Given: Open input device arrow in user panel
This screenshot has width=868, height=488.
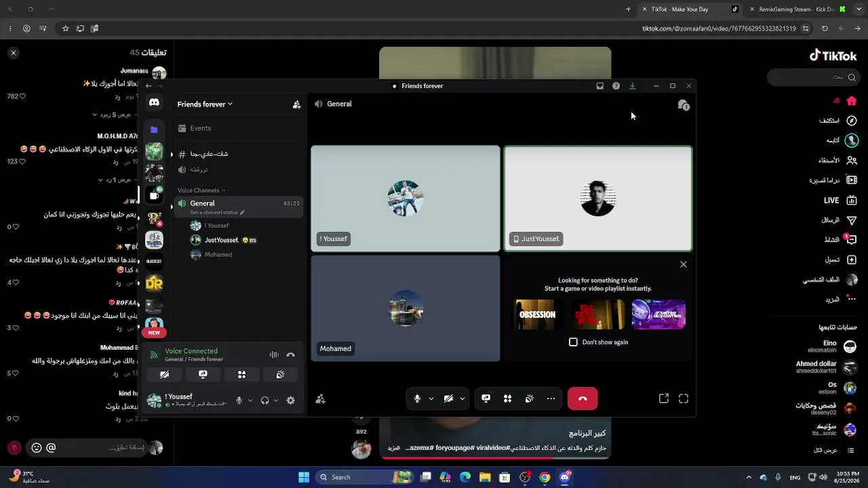Looking at the screenshot, I should coord(250,401).
